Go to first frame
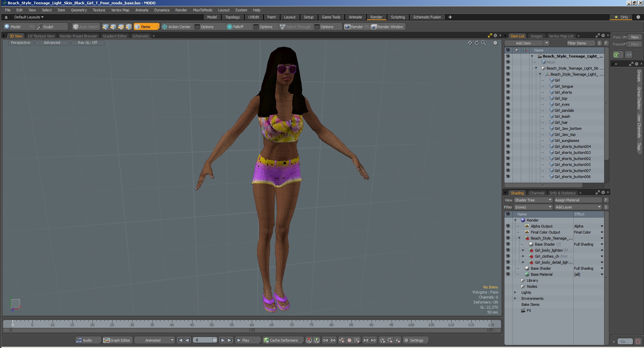This screenshot has height=348, width=644. (180, 340)
